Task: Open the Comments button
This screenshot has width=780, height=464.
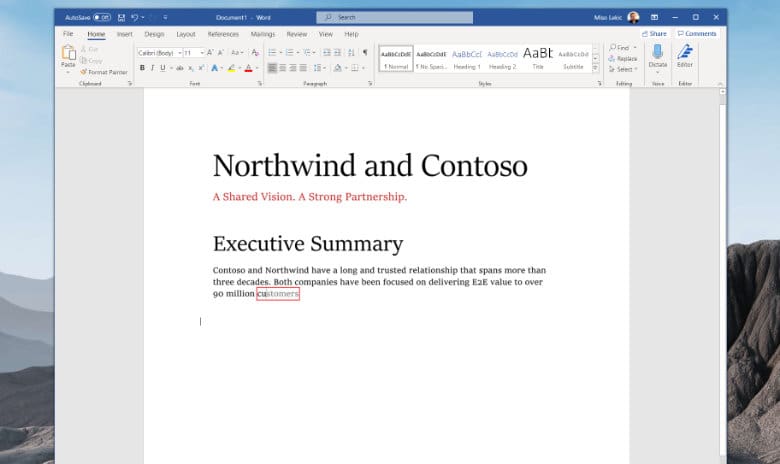Action: (x=696, y=33)
